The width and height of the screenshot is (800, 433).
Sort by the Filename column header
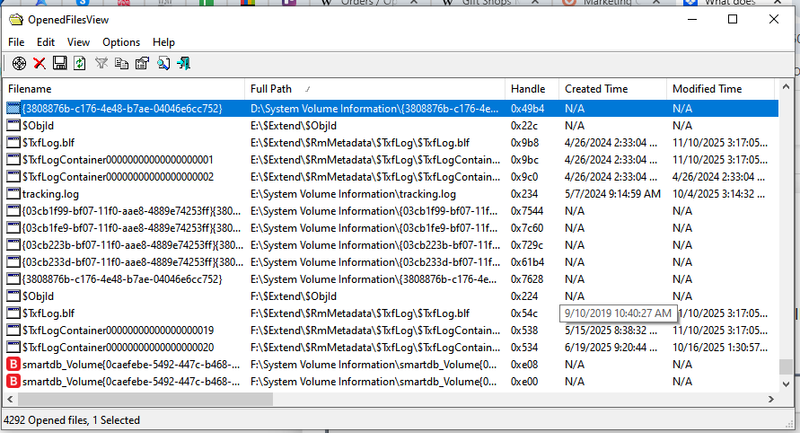(x=124, y=89)
